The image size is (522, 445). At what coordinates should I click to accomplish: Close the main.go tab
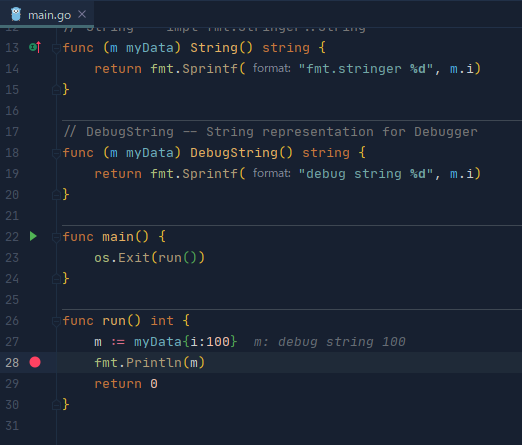(x=82, y=14)
